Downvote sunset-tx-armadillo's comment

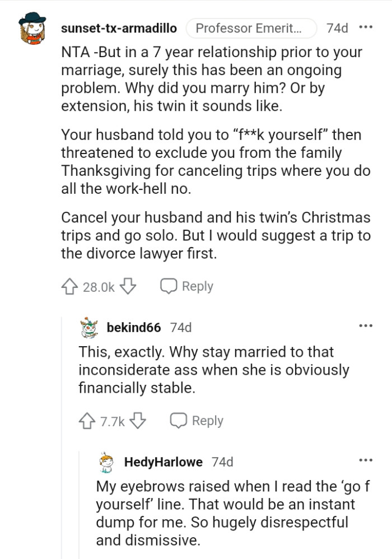coord(129,287)
